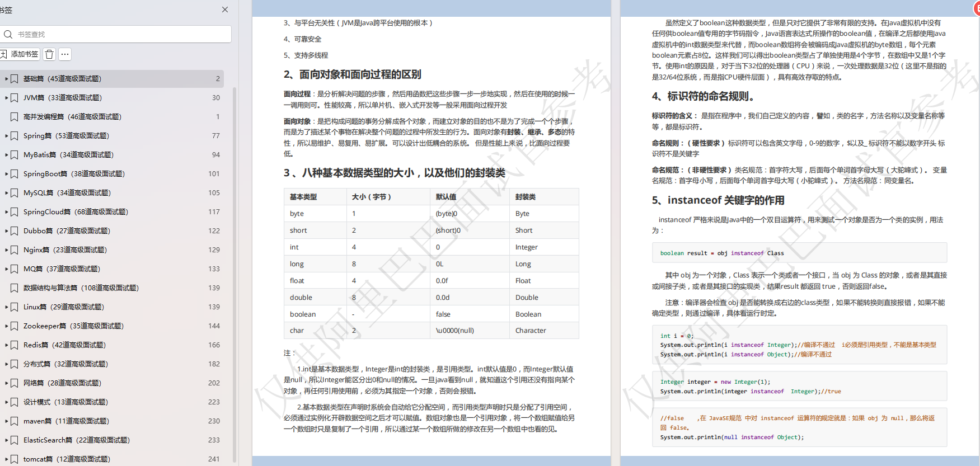This screenshot has height=466, width=980.
Task: Open the 数据结构与算法篇 bookmark
Action: click(x=81, y=288)
